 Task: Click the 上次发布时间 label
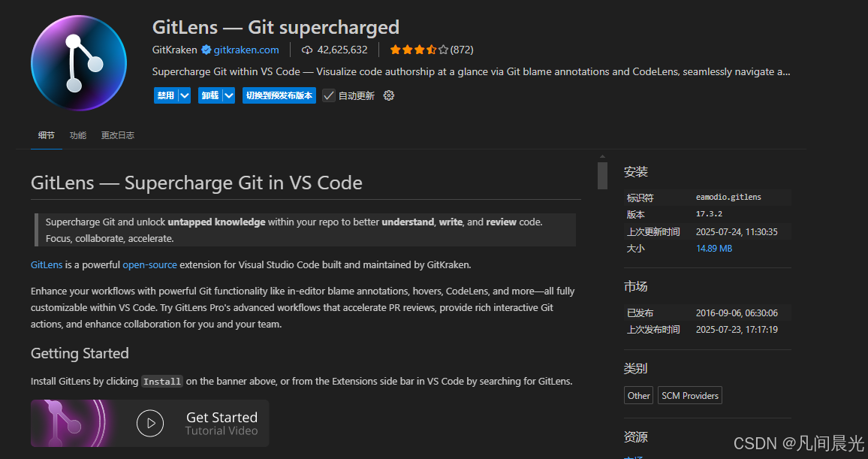click(x=653, y=330)
